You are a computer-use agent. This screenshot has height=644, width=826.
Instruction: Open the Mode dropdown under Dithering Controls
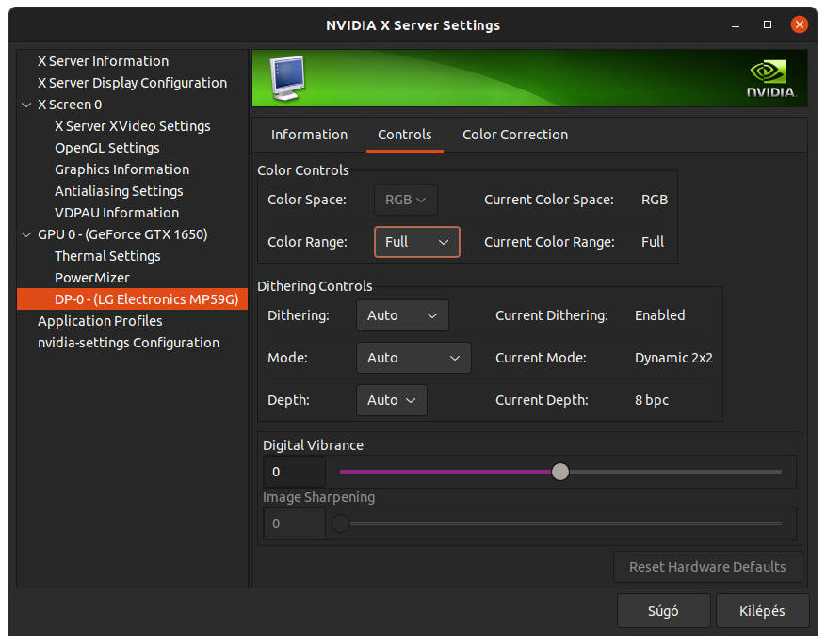(x=413, y=358)
